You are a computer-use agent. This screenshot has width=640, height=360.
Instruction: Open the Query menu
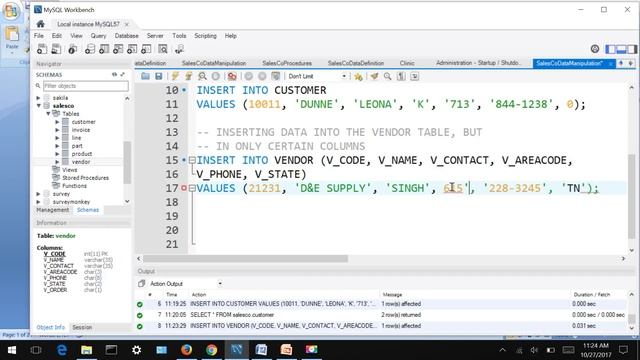coord(98,36)
